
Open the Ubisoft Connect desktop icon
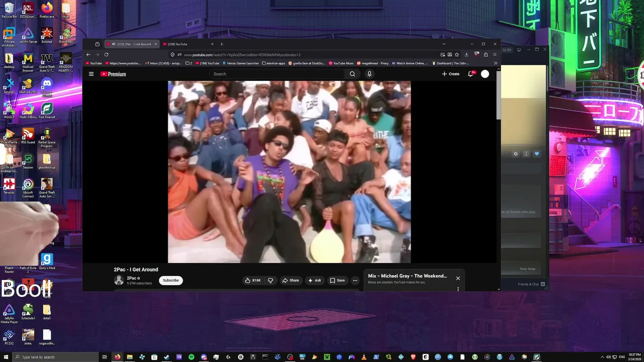pos(28,187)
